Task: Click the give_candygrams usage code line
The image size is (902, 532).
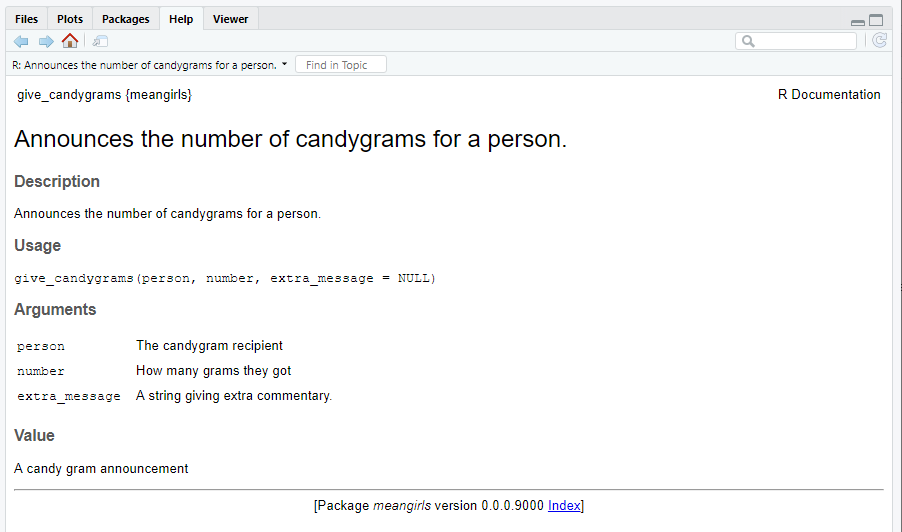Action: 225,278
